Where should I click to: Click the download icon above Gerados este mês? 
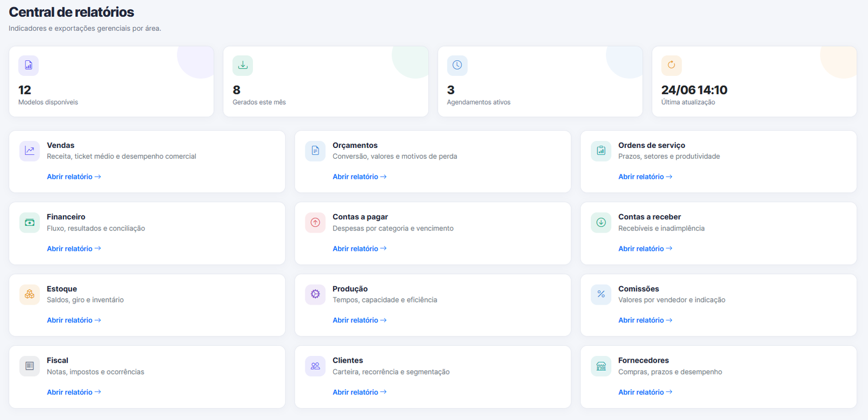243,66
